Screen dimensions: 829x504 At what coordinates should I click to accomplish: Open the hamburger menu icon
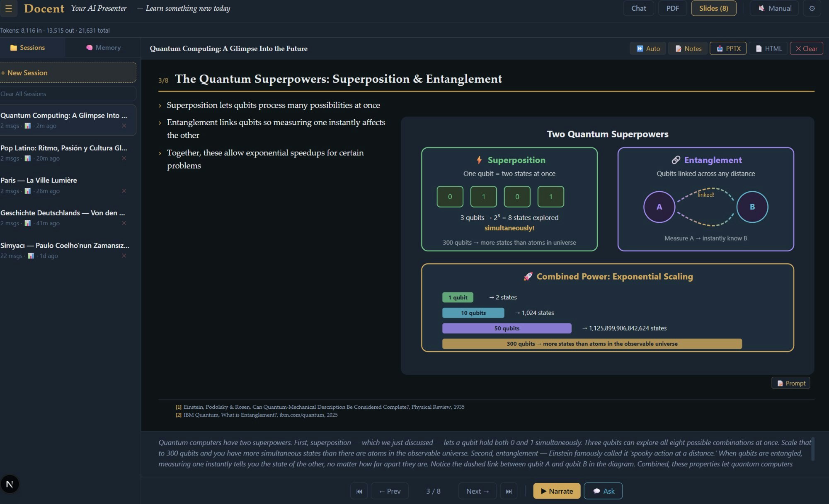tap(8, 8)
